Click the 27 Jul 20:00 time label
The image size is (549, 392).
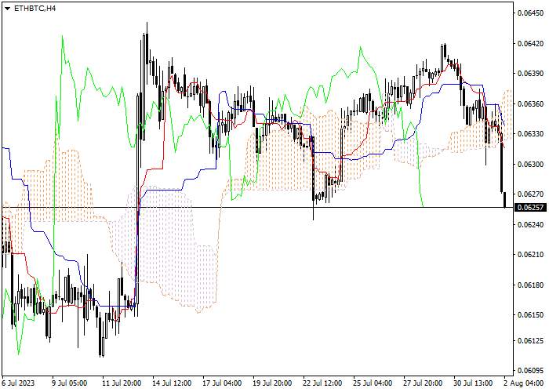(423, 383)
